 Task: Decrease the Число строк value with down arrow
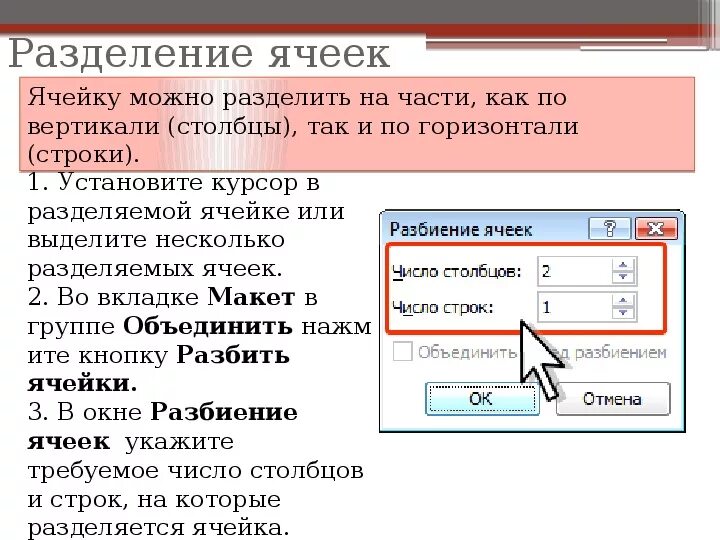point(623,313)
